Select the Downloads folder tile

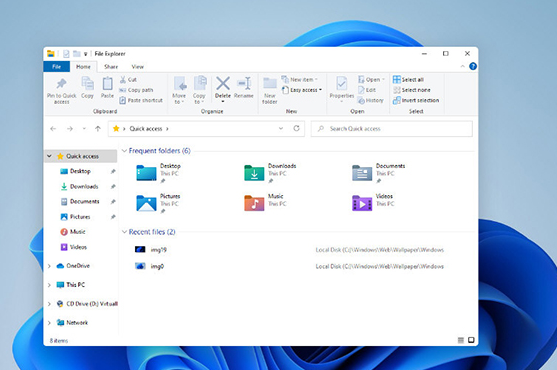pos(271,173)
